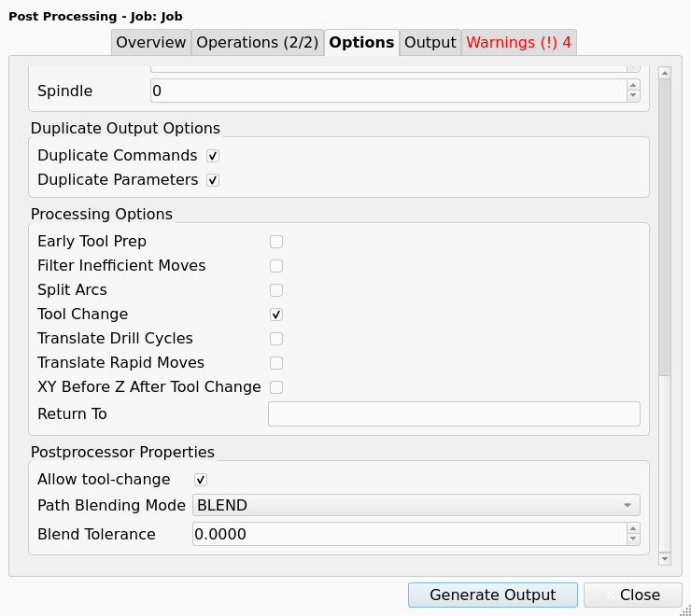Image resolution: width=691 pixels, height=616 pixels.
Task: Toggle Allow tool-change checkbox
Action: point(201,480)
